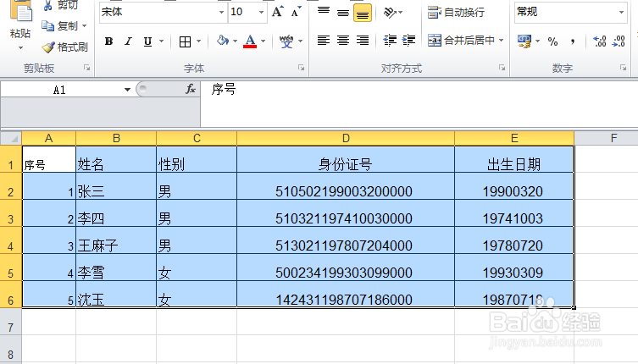Open the font size dropdown showing 10
This screenshot has width=638, height=364.
click(261, 12)
